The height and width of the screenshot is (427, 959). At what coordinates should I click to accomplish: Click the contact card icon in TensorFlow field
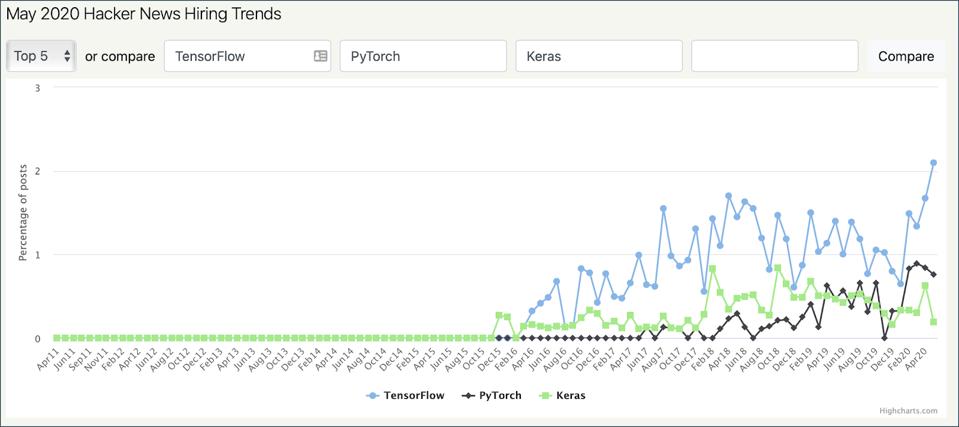320,56
